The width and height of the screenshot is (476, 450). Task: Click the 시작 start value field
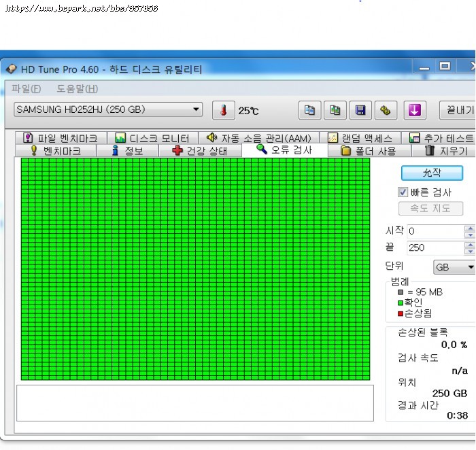coord(435,232)
